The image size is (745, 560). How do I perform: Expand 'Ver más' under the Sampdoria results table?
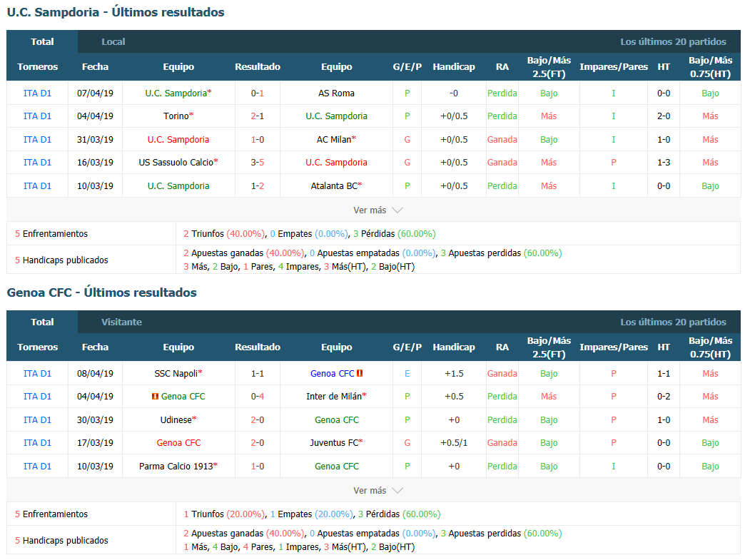[377, 210]
